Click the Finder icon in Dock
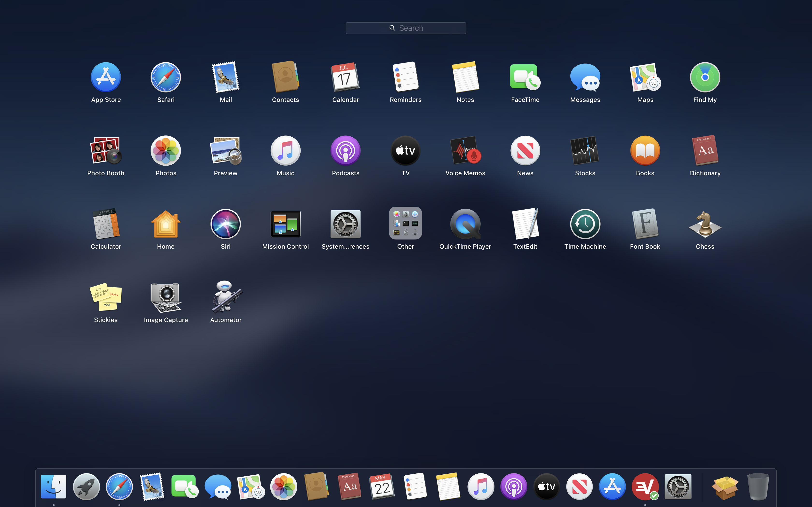 click(x=54, y=486)
